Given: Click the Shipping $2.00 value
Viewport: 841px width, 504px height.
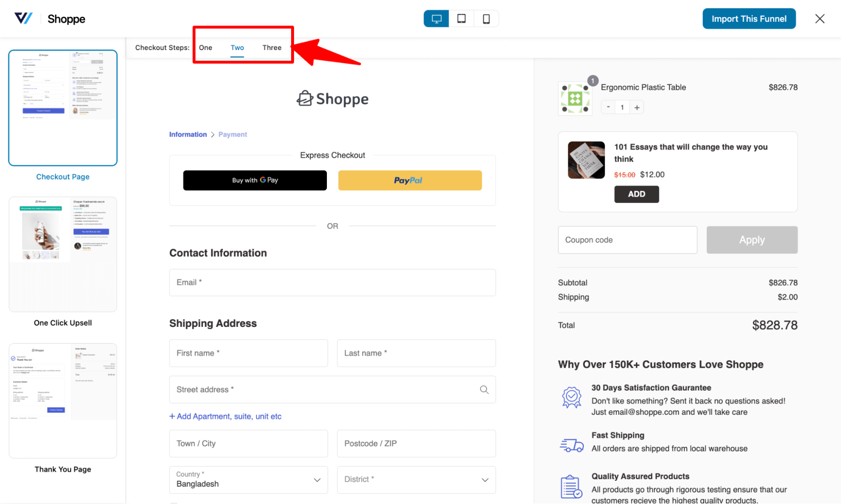Looking at the screenshot, I should point(787,297).
